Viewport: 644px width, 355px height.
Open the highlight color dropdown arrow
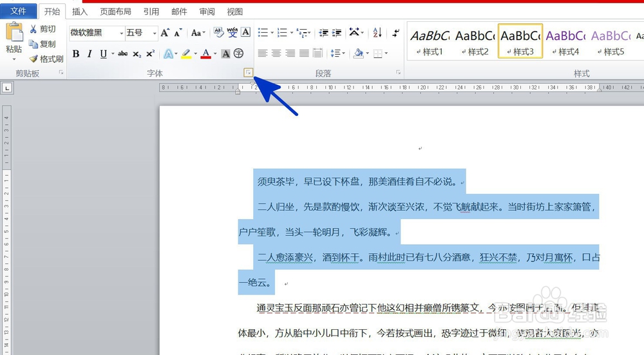(196, 54)
